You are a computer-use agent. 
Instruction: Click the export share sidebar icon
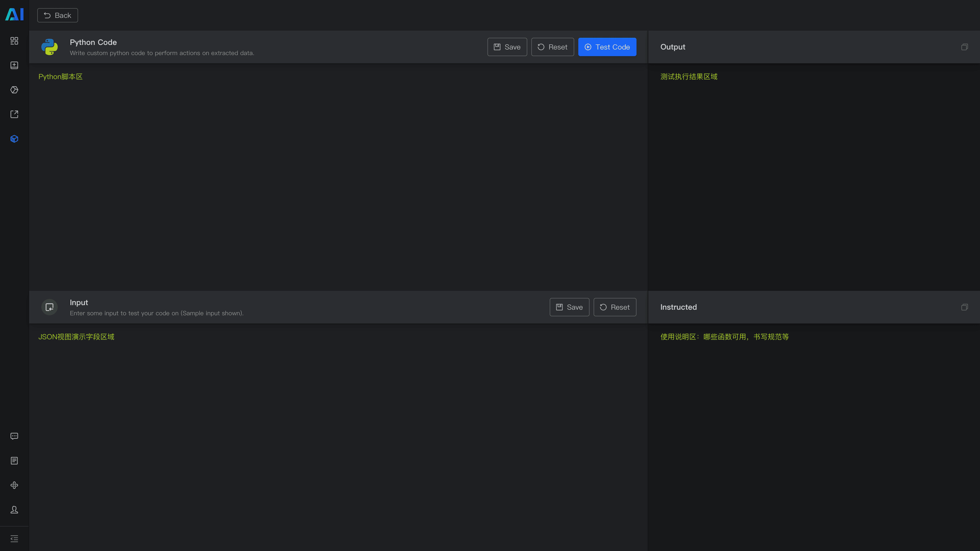click(x=15, y=114)
